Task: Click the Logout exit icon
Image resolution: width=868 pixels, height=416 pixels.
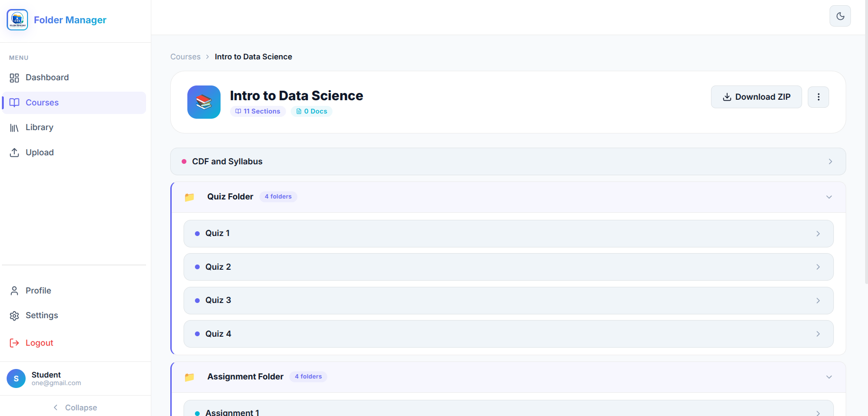Action: (x=14, y=343)
